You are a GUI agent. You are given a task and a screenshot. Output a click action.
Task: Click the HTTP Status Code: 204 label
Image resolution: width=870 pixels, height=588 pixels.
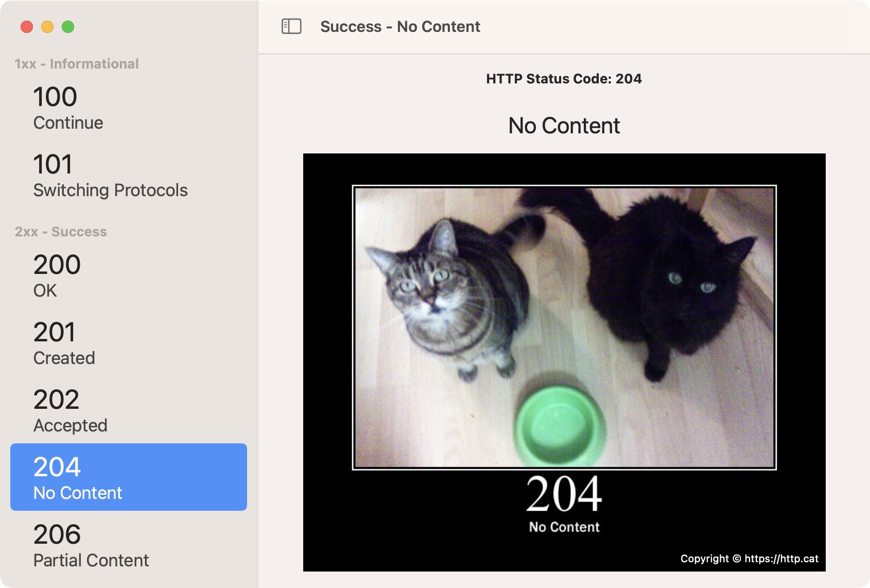[x=564, y=79]
